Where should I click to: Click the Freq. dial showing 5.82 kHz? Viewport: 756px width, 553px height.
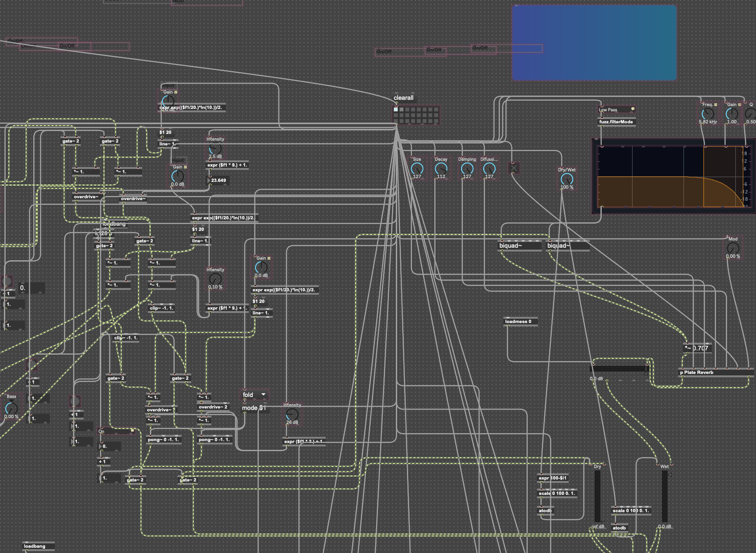pyautogui.click(x=707, y=114)
